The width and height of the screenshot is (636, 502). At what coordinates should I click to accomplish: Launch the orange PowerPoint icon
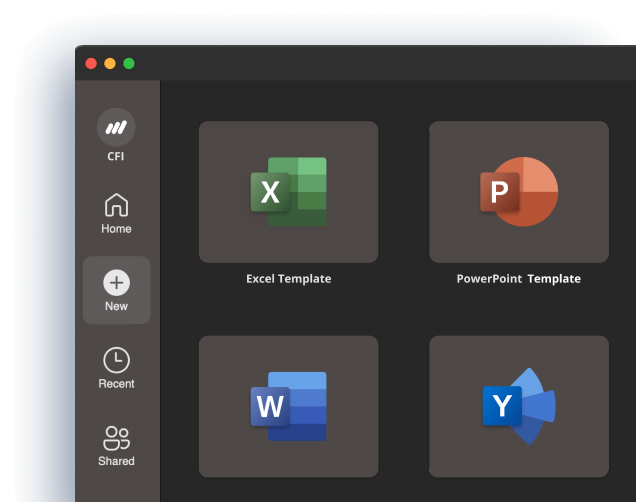(518, 192)
